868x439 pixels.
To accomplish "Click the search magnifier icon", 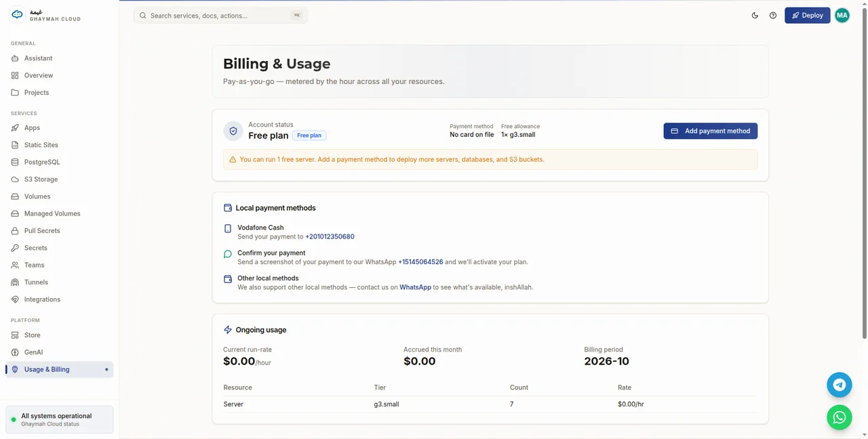I will pyautogui.click(x=143, y=15).
